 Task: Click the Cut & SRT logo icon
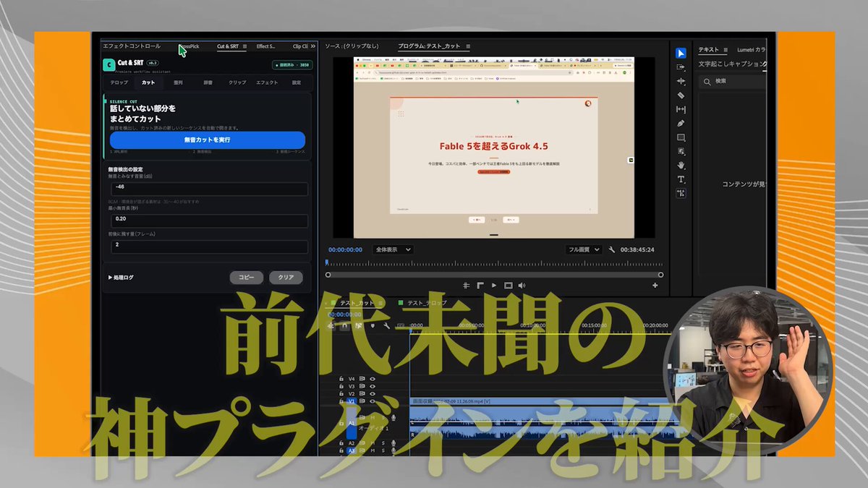[109, 64]
